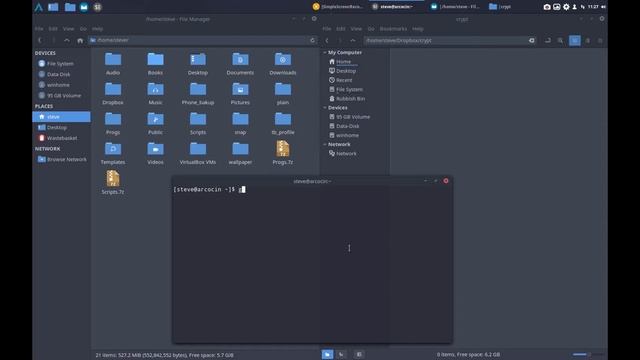This screenshot has width=640, height=360.
Task: Switch to list view in crypt window
Action: pos(588,40)
